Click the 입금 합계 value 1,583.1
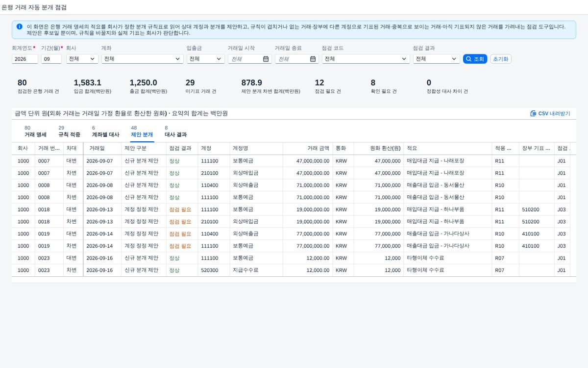The height and width of the screenshot is (368, 588). tap(87, 82)
